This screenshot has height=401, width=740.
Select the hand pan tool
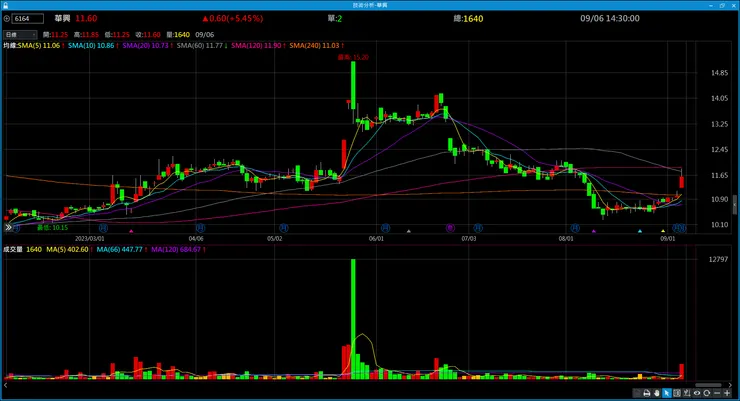(656, 393)
